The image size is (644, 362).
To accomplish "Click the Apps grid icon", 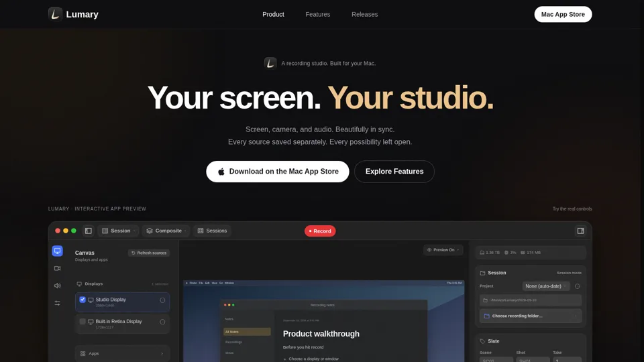I will tap(83, 353).
